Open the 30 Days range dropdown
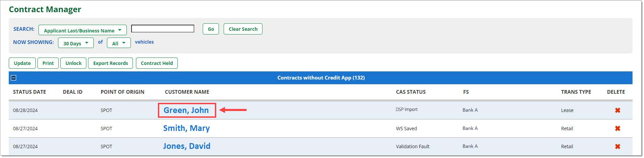The image size is (644, 158). pyautogui.click(x=76, y=43)
